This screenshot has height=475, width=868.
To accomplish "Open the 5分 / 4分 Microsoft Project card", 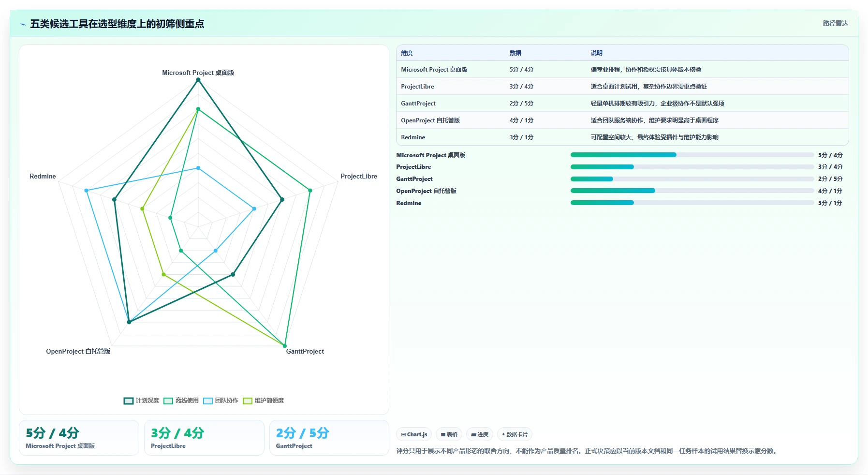I will point(79,438).
